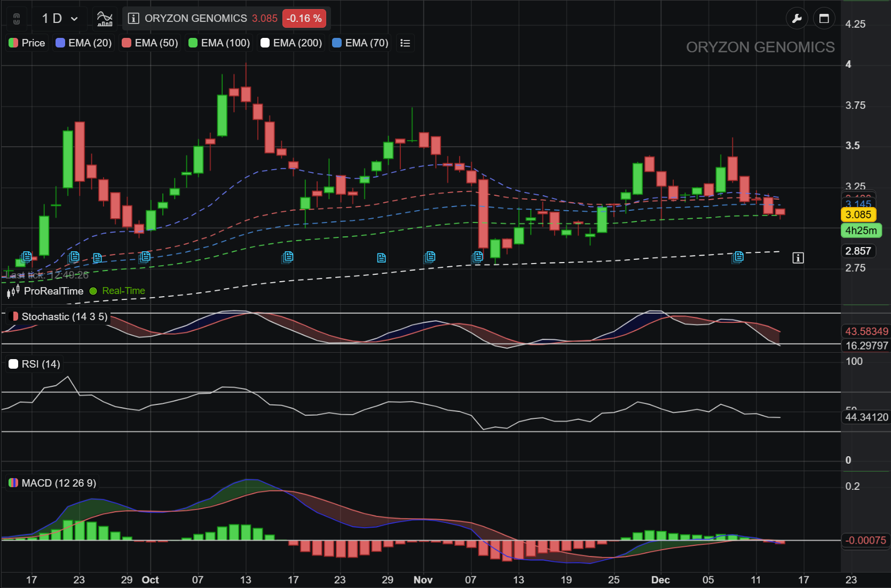Open MACD (12 26 9) indicator label
The image size is (891, 588).
pyautogui.click(x=52, y=483)
